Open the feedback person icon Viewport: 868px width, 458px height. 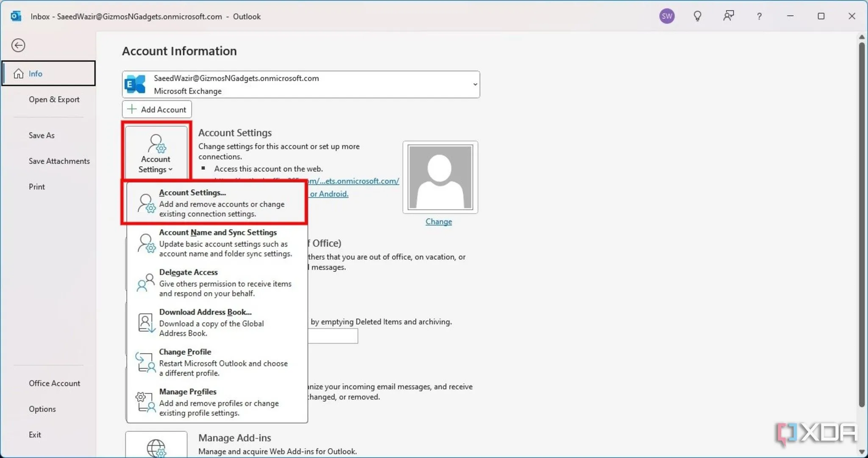pyautogui.click(x=728, y=16)
